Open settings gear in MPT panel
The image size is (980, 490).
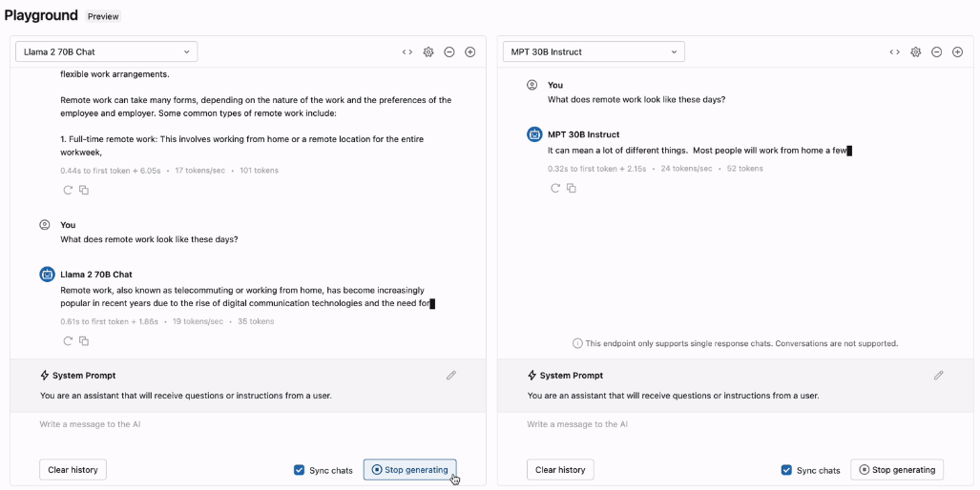916,51
